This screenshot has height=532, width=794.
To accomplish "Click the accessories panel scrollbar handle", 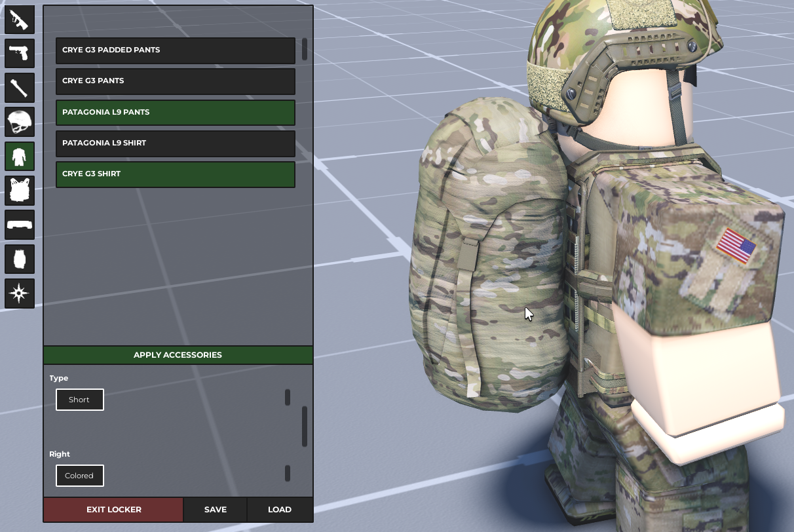I will (x=305, y=427).
